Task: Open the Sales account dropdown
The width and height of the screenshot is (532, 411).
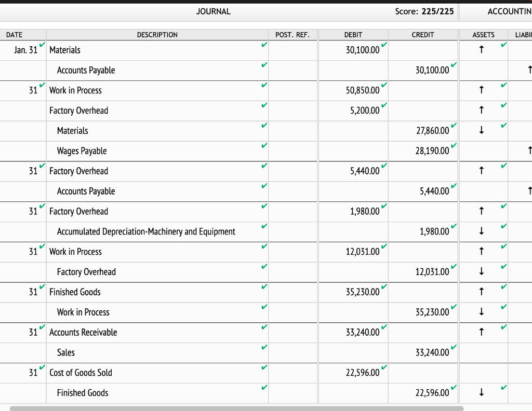Action: (156, 352)
